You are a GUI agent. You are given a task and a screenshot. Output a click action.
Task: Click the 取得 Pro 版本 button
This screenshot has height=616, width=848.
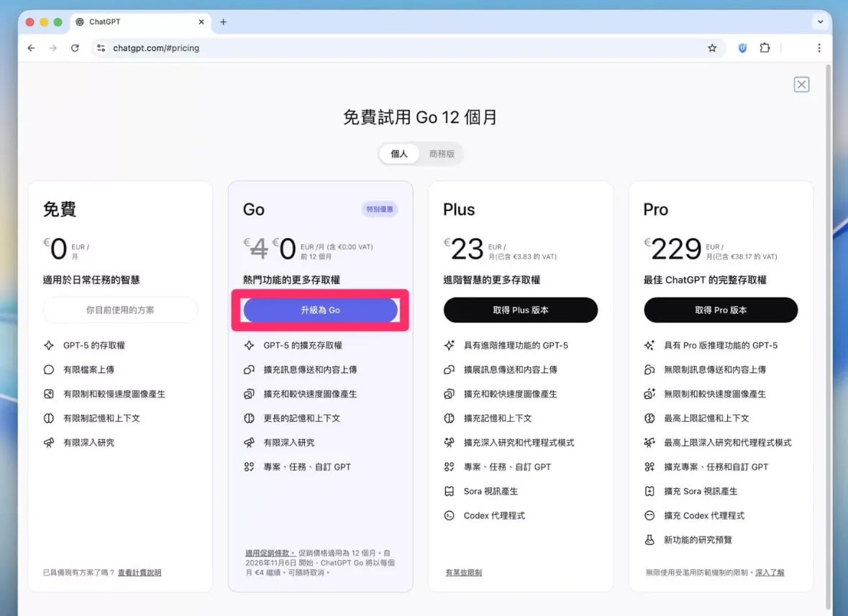721,310
